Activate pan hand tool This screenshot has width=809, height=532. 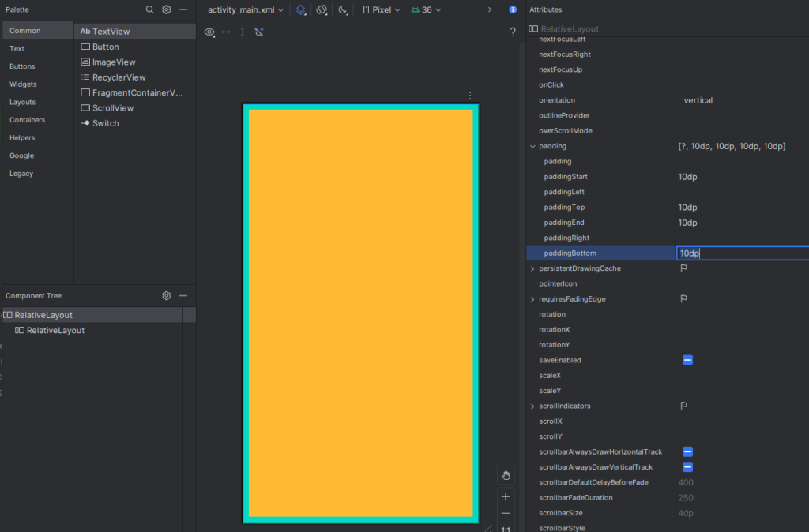[506, 475]
